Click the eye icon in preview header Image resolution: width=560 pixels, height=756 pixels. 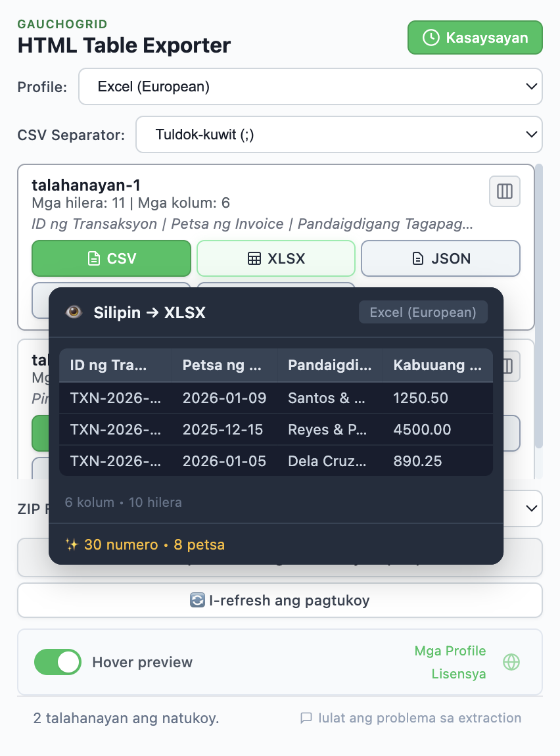click(x=74, y=312)
